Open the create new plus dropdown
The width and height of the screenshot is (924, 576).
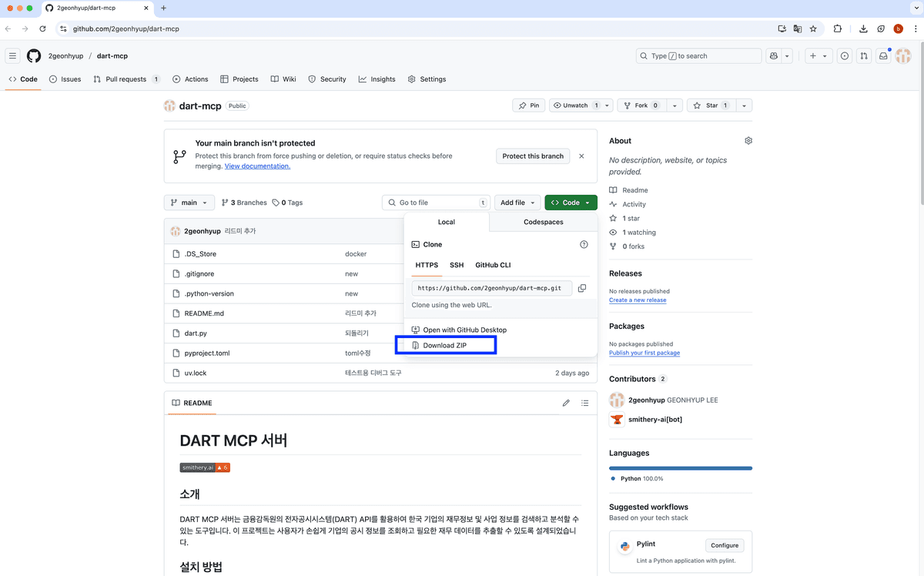(x=818, y=56)
